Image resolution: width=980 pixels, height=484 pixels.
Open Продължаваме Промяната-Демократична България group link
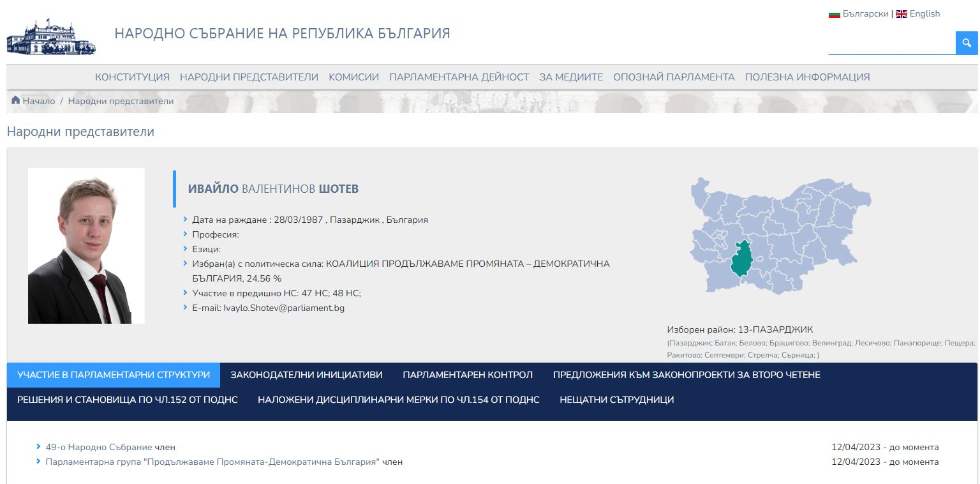(212, 462)
